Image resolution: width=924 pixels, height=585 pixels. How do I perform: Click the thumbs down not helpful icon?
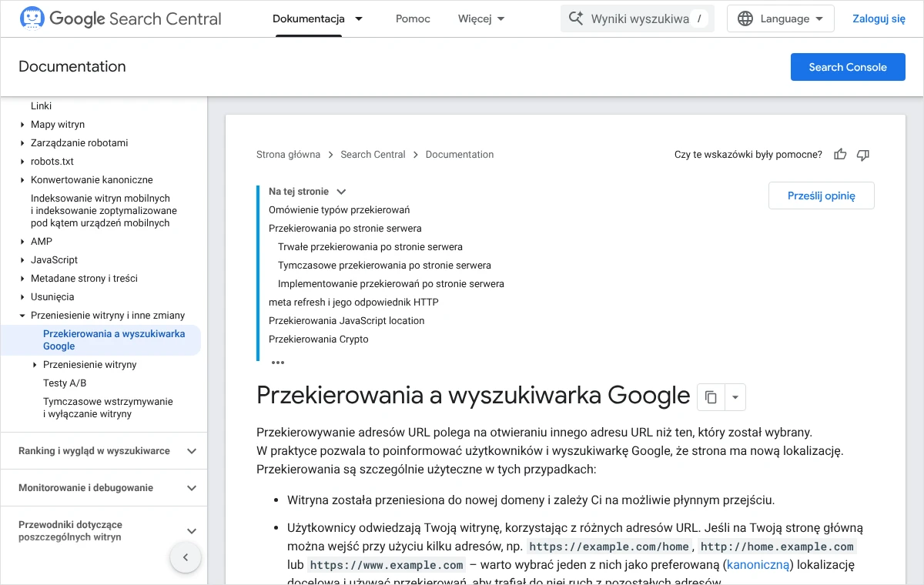(863, 155)
